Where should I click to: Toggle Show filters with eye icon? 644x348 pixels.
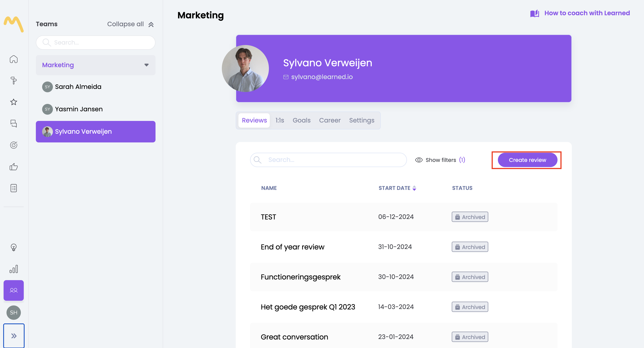tap(440, 160)
